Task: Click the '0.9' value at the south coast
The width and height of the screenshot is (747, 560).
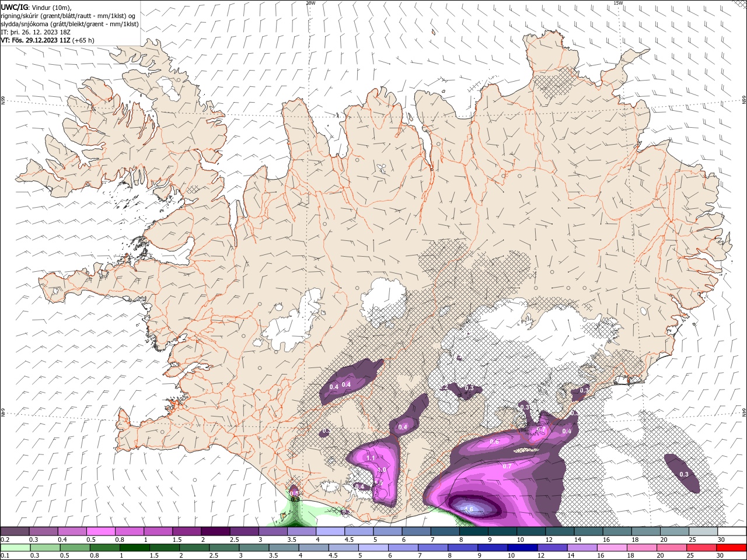Action: click(x=295, y=499)
